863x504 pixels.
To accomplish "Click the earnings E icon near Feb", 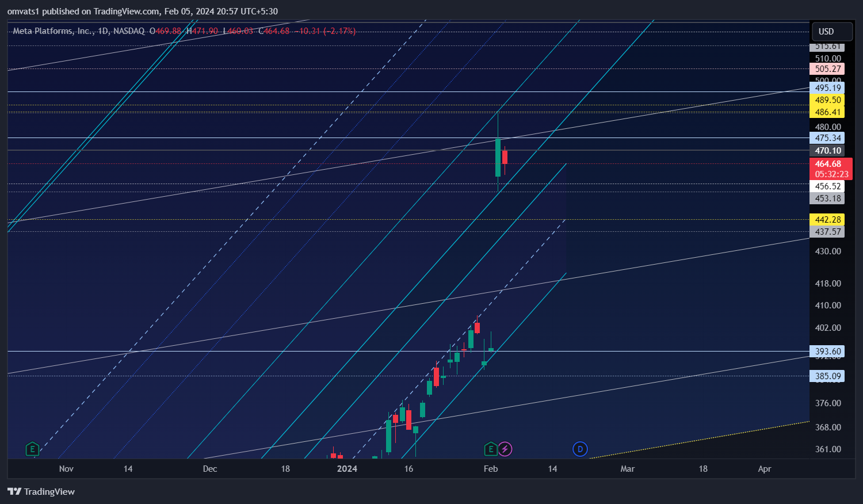I will click(491, 449).
